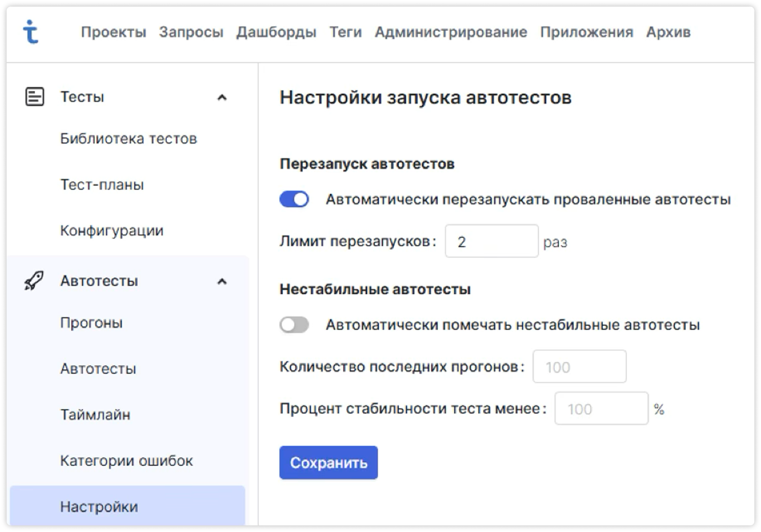
Task: Go to Категории ошибок in sidebar
Action: [x=127, y=461]
